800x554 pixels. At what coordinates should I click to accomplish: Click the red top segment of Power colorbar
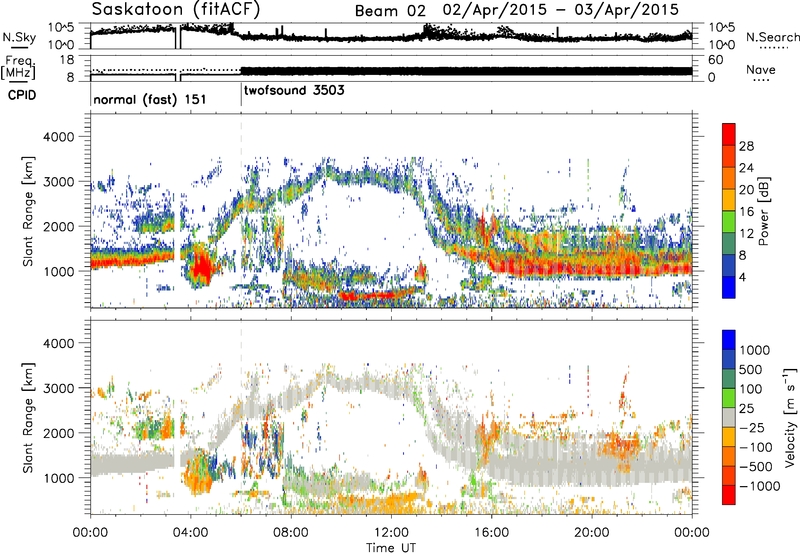(729, 134)
